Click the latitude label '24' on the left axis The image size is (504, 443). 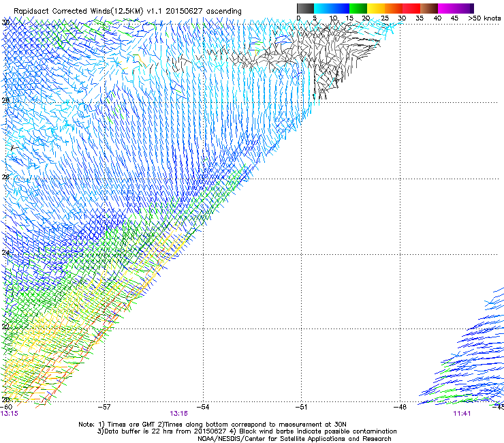[5, 253]
